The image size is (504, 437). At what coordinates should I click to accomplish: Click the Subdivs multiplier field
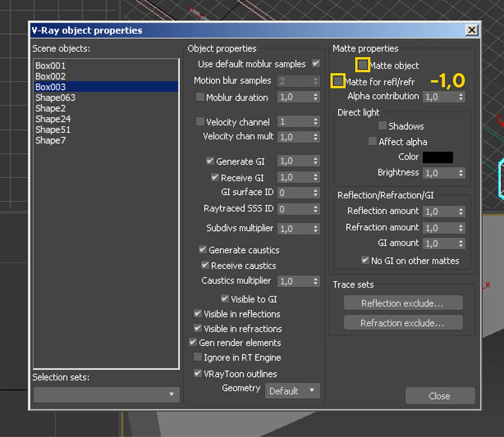pyautogui.click(x=295, y=229)
